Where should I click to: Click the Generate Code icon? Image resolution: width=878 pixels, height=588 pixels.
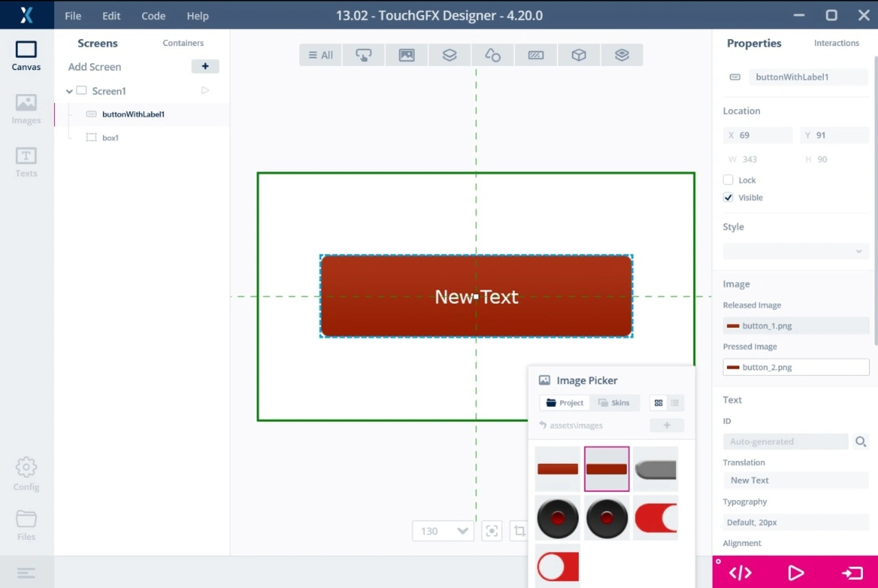tap(740, 573)
